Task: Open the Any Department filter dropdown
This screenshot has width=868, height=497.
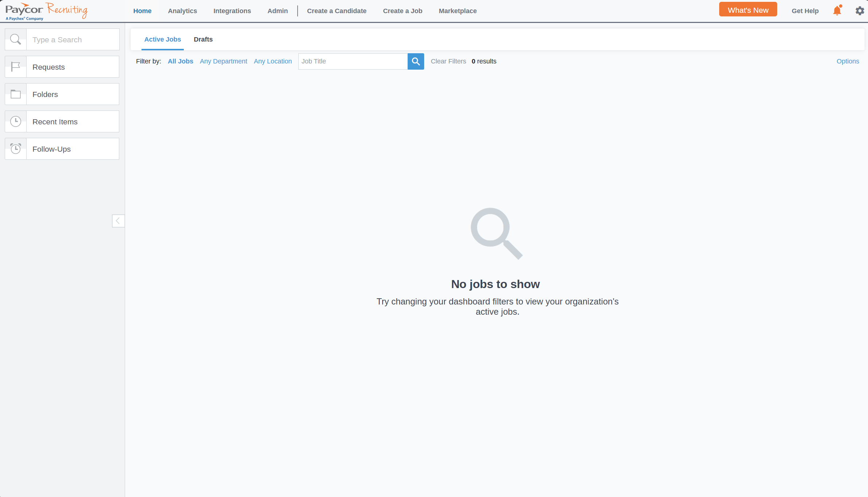Action: [x=223, y=61]
